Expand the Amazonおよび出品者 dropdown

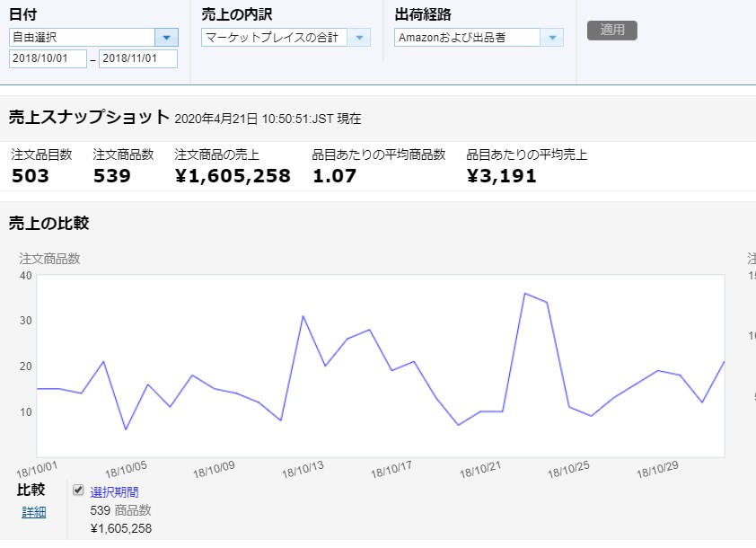click(x=552, y=38)
